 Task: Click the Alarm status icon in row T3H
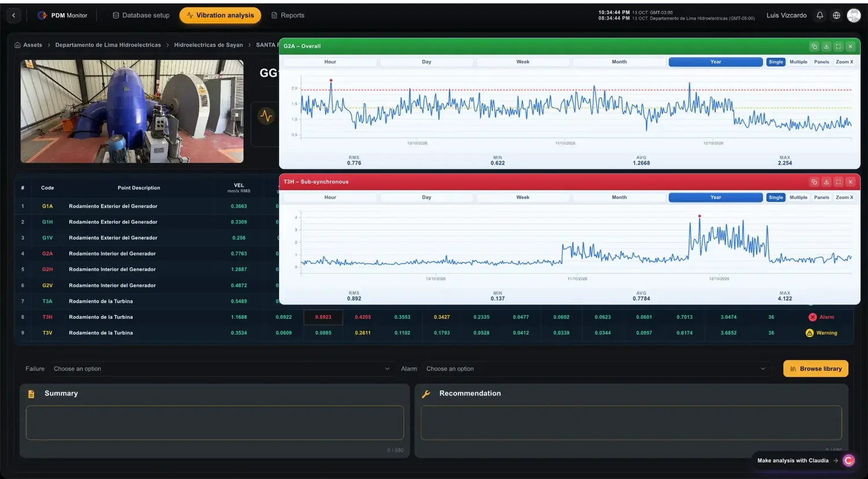[812, 317]
